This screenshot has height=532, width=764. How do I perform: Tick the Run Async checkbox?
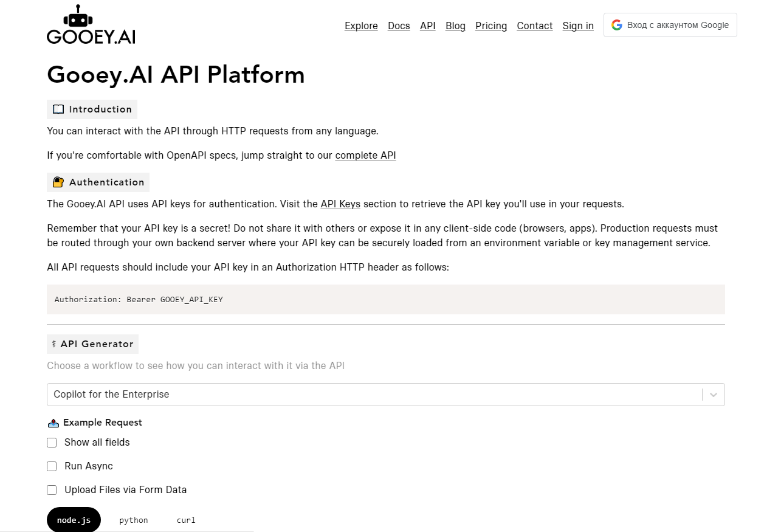pyautogui.click(x=52, y=466)
